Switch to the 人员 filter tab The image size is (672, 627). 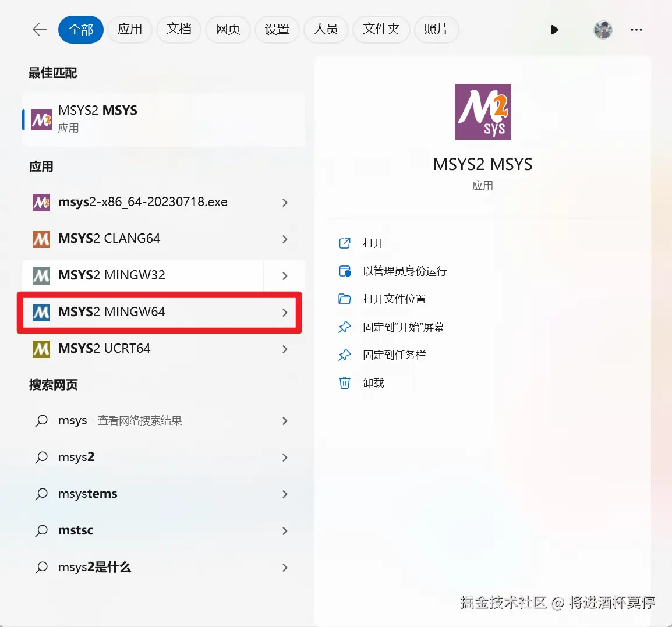click(326, 29)
